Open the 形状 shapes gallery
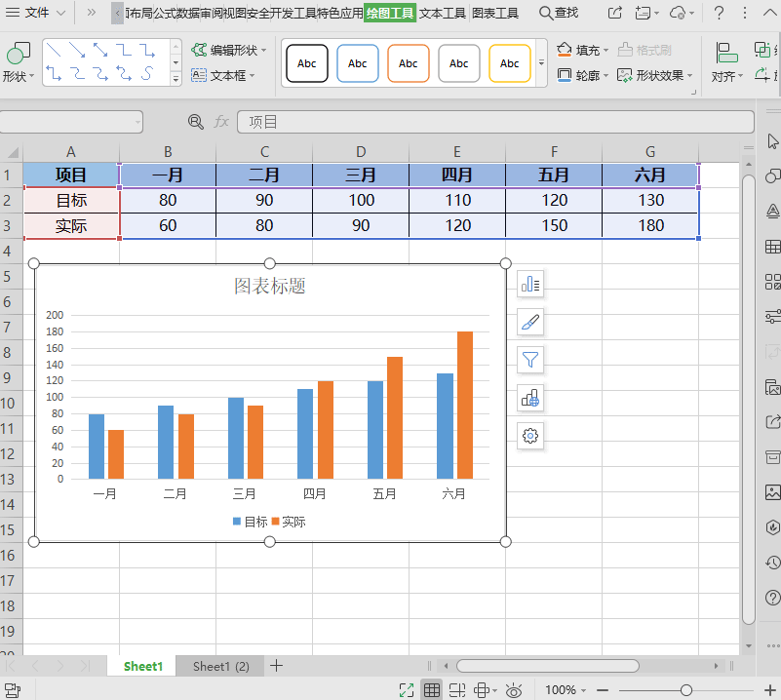The width and height of the screenshot is (781, 700). tap(19, 62)
